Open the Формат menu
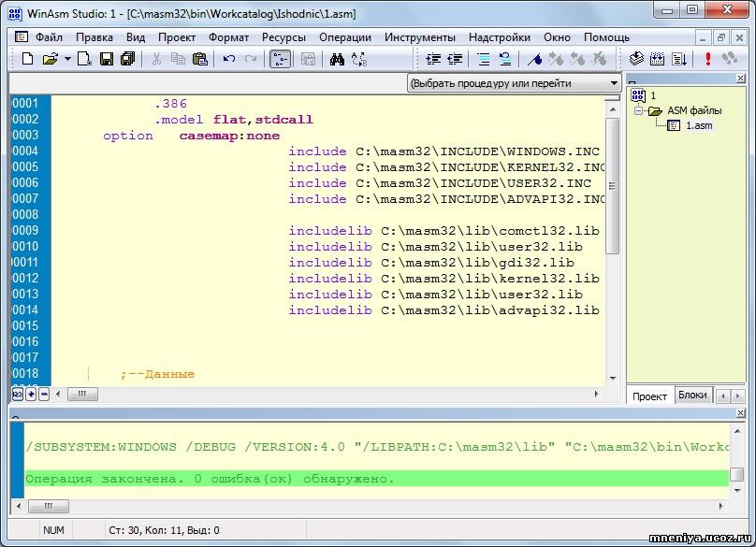The height and width of the screenshot is (547, 756). [x=228, y=37]
